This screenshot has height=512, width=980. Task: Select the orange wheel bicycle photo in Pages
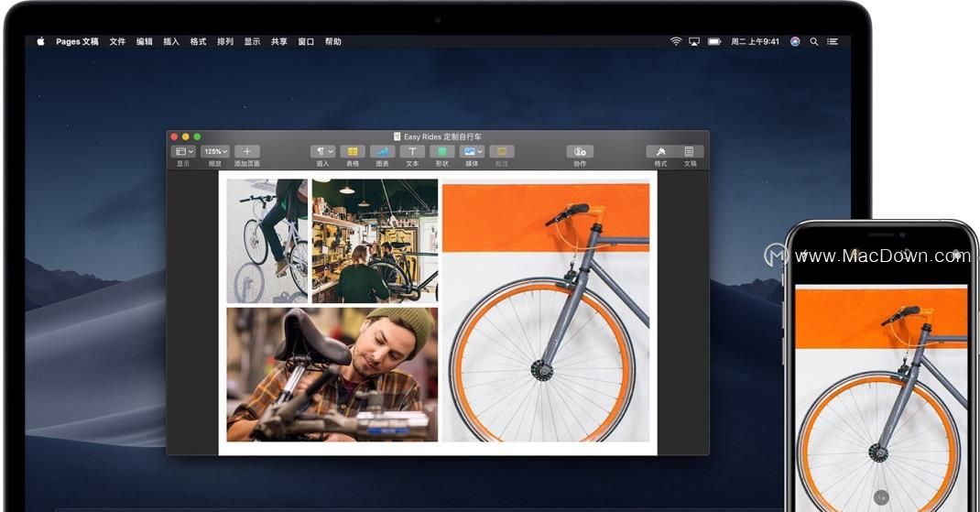tap(546, 312)
